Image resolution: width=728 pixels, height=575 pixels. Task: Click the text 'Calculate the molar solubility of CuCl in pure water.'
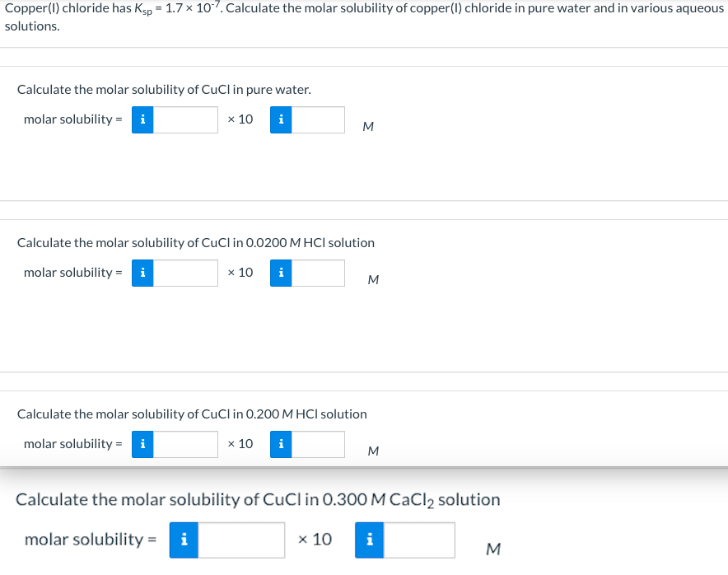click(x=164, y=90)
